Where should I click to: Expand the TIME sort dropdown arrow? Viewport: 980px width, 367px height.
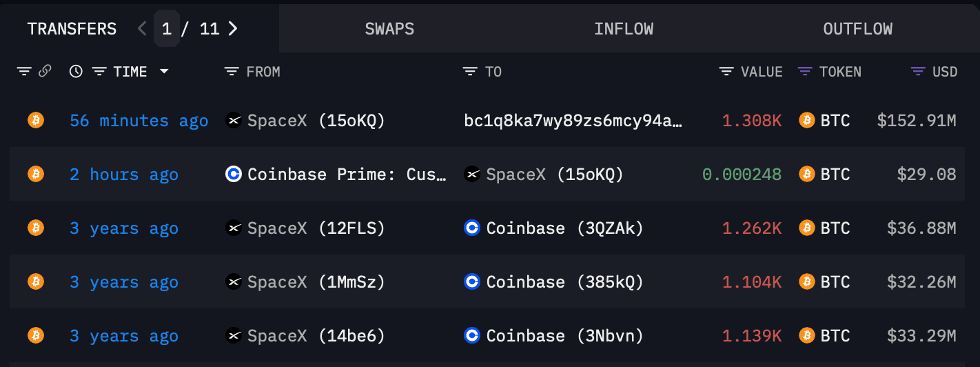pyautogui.click(x=164, y=72)
